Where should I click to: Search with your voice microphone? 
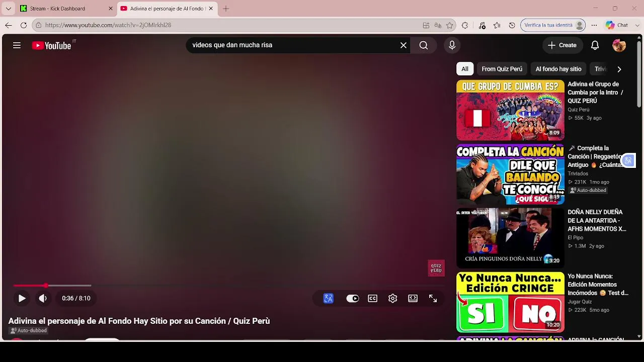(452, 45)
